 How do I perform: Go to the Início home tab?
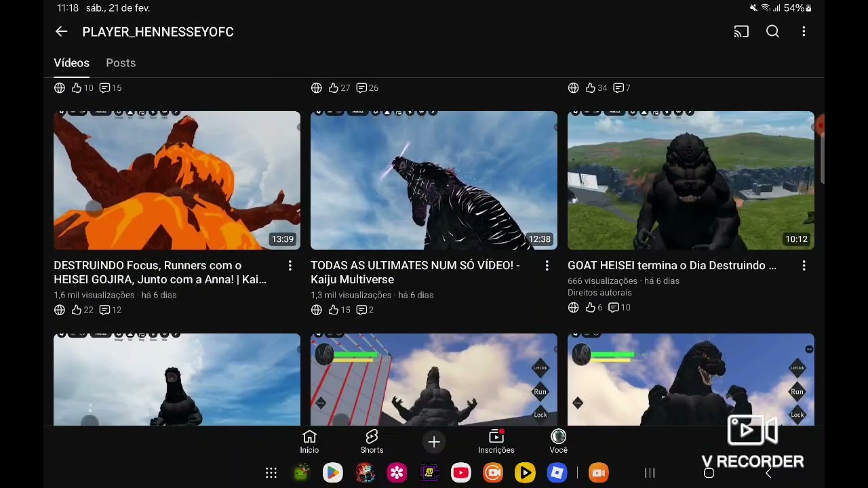click(x=309, y=441)
